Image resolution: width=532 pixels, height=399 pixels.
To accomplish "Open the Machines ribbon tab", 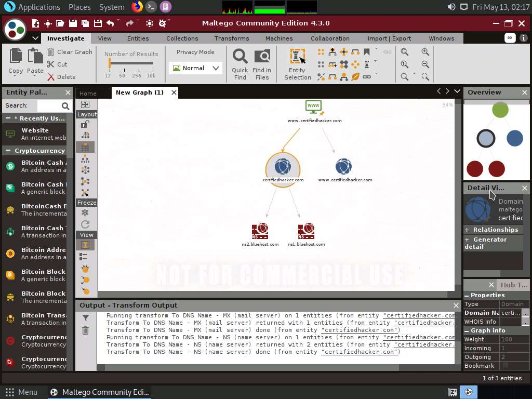I will pyautogui.click(x=279, y=38).
